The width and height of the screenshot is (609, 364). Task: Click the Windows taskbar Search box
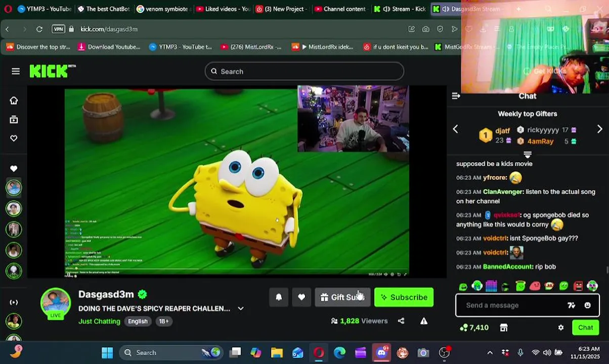[172, 353]
